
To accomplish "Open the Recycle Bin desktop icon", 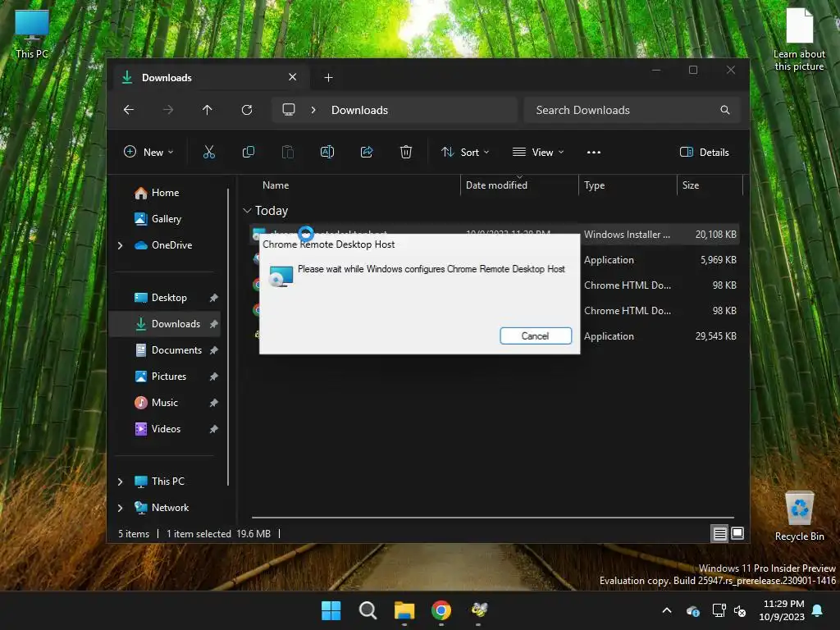I will click(799, 517).
